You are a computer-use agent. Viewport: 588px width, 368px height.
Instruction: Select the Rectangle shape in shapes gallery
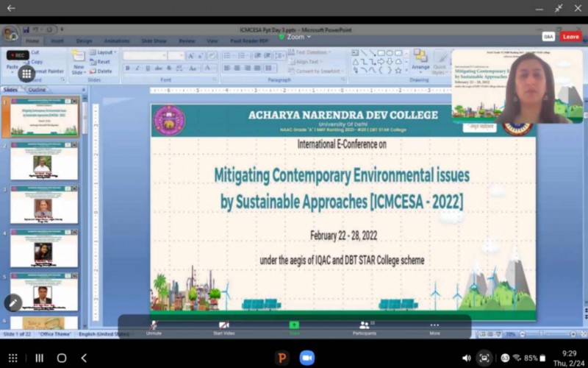[381, 53]
